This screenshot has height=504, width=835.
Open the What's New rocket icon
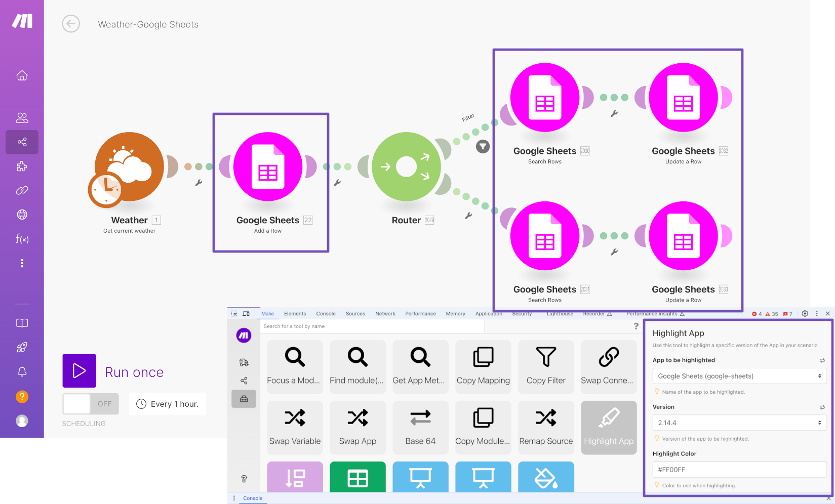click(x=22, y=347)
